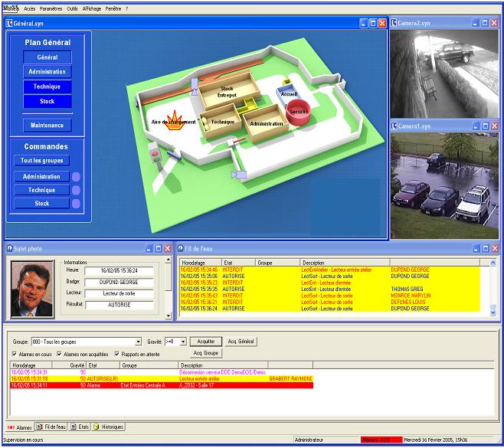Click the red Sécurité building on the map
The width and height of the screenshot is (504, 448).
point(298,112)
